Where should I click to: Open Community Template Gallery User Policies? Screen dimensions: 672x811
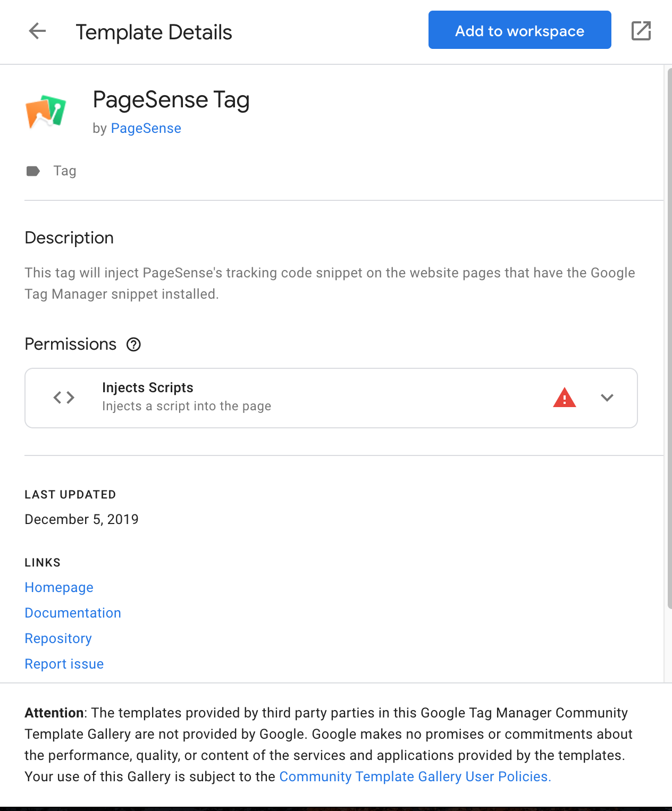(415, 776)
